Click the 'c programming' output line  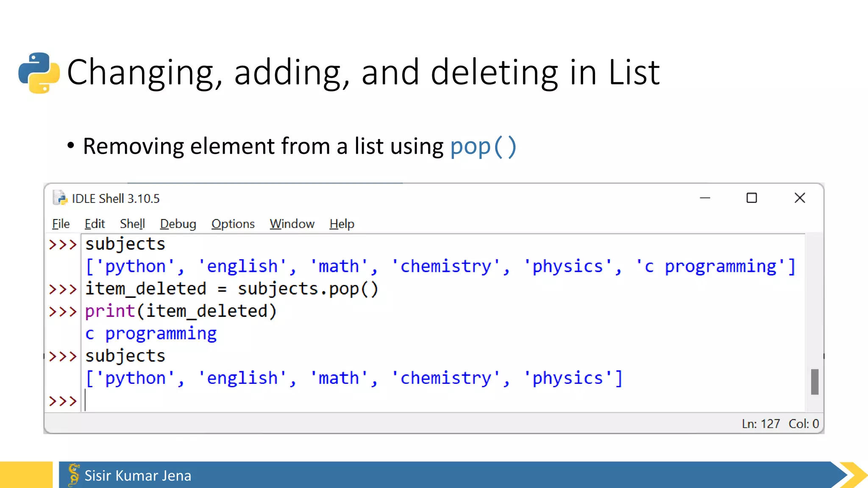click(151, 334)
